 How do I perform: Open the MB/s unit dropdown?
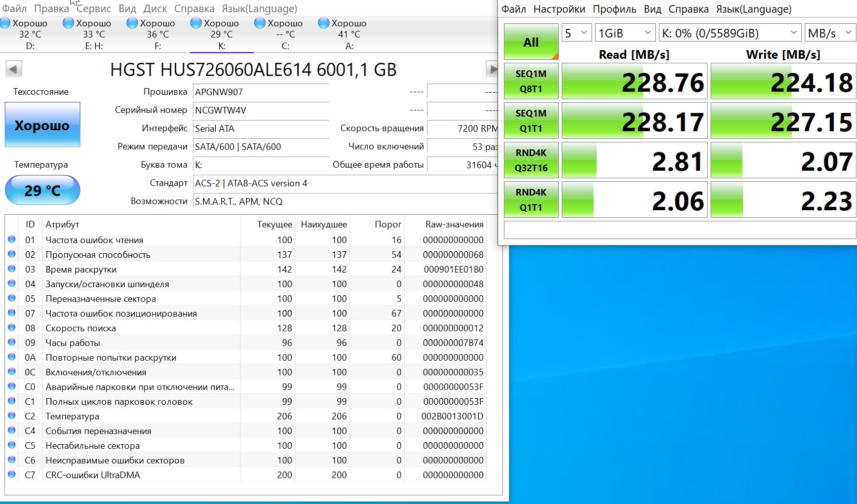coord(830,33)
